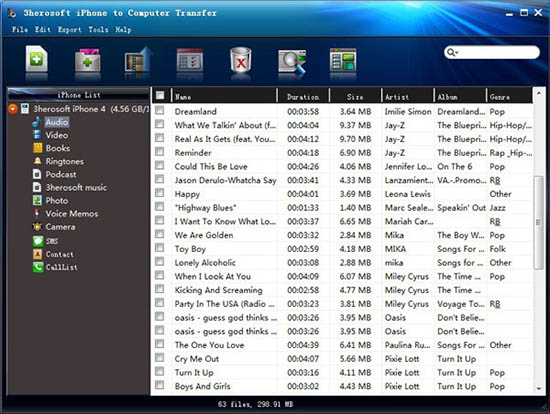This screenshot has width=550, height=414.
Task: Select the Podcast category icon
Action: 37,174
